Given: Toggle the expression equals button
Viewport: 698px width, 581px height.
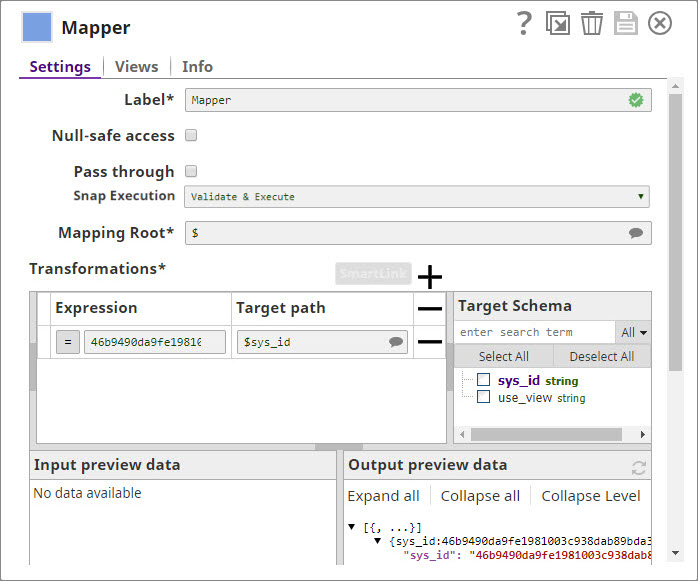Looking at the screenshot, I should (68, 342).
